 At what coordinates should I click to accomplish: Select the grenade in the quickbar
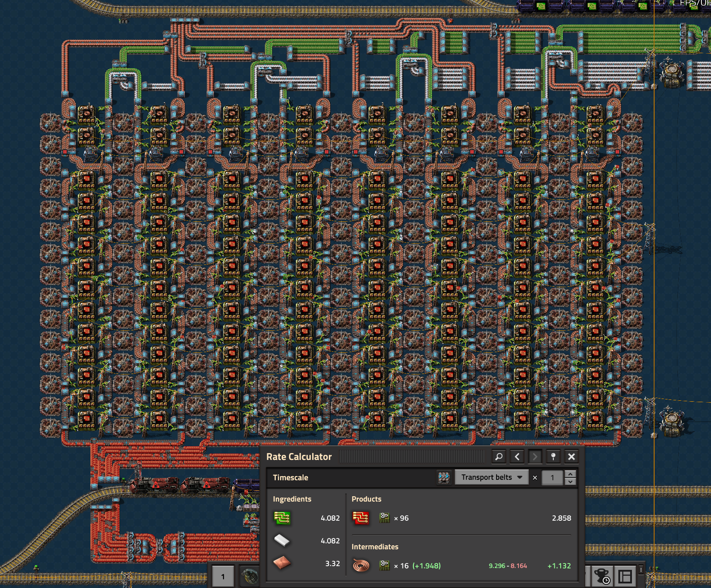pyautogui.click(x=249, y=577)
